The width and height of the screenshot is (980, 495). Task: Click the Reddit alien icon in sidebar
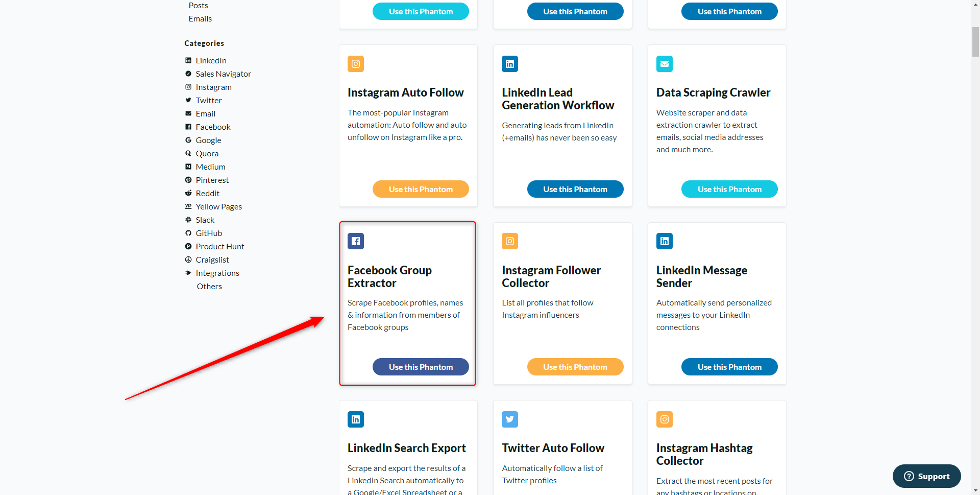pyautogui.click(x=188, y=193)
